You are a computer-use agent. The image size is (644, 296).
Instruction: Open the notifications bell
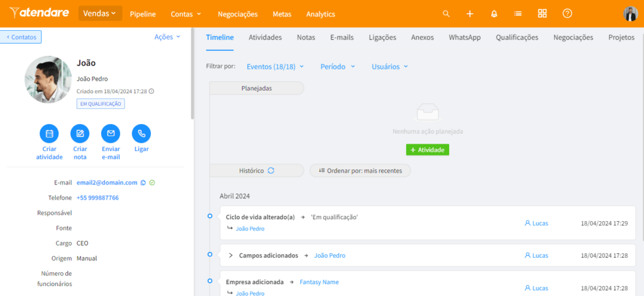494,14
